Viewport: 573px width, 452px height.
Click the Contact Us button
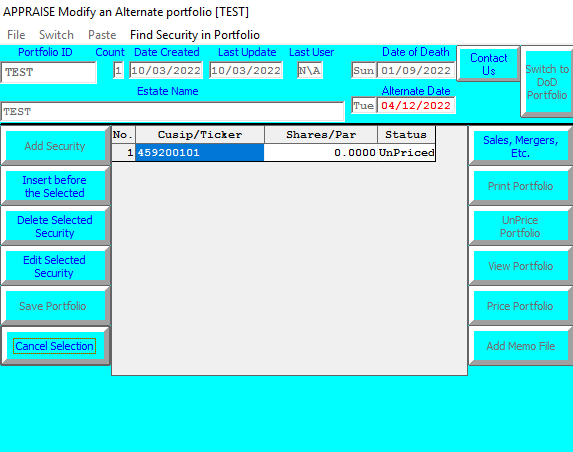coord(489,64)
